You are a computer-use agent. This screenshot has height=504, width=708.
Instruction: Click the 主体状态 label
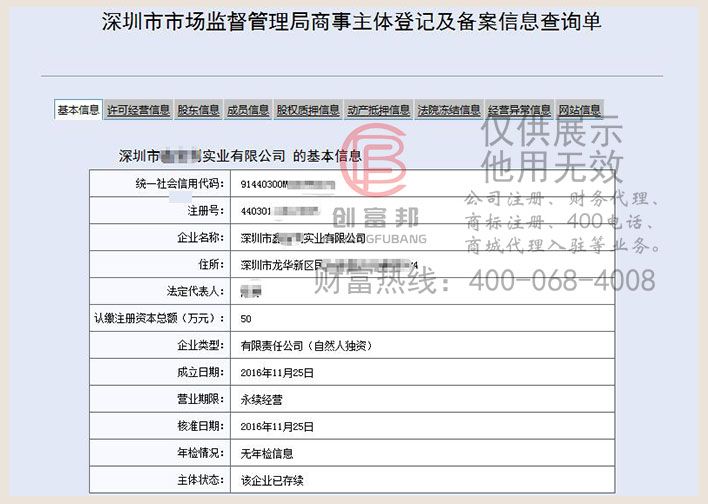point(200,480)
